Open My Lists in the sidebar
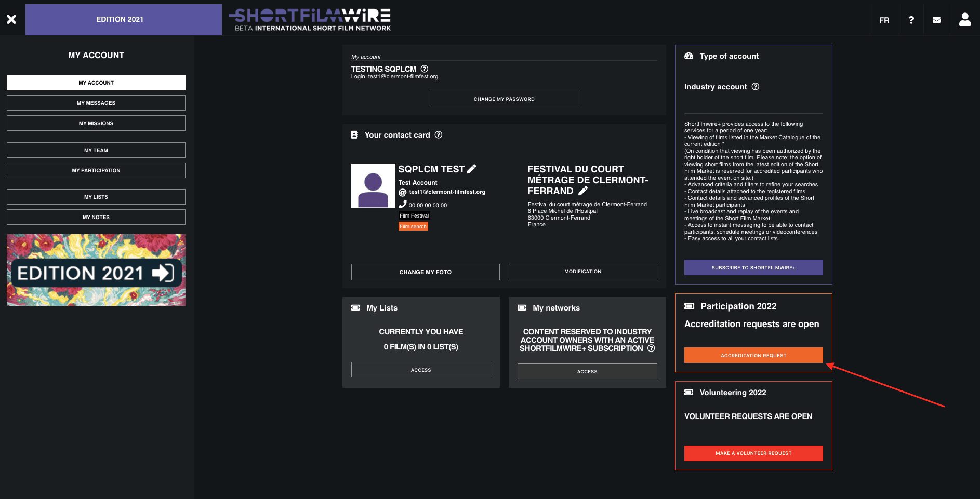 click(x=96, y=197)
